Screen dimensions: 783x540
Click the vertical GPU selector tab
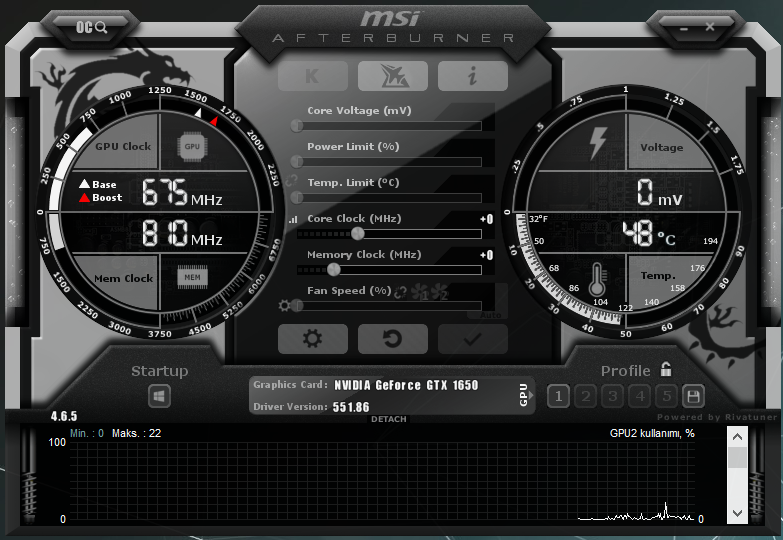point(523,395)
